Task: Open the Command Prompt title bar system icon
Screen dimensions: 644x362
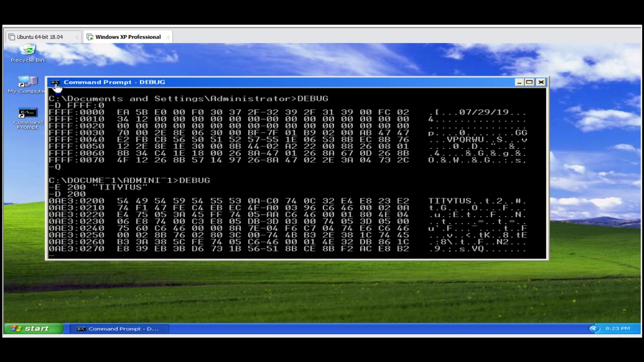Action: pyautogui.click(x=55, y=82)
